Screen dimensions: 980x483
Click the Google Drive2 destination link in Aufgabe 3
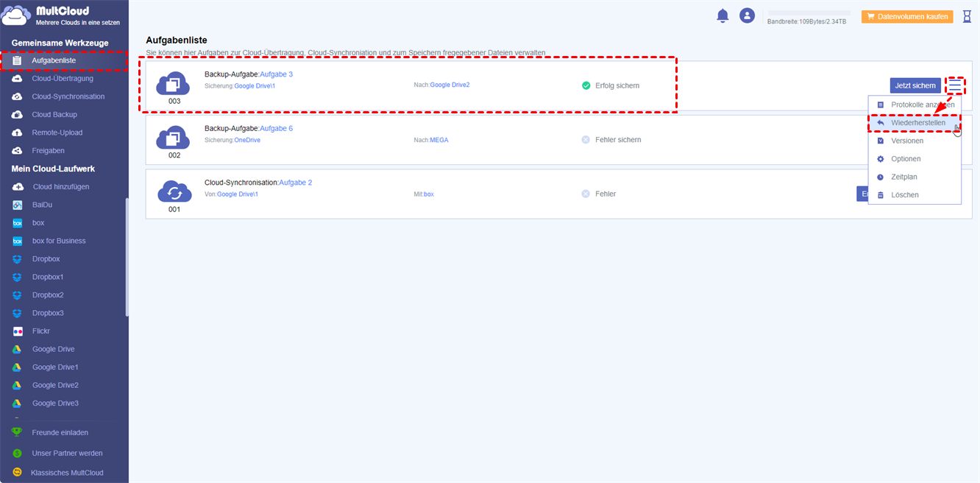pos(450,85)
